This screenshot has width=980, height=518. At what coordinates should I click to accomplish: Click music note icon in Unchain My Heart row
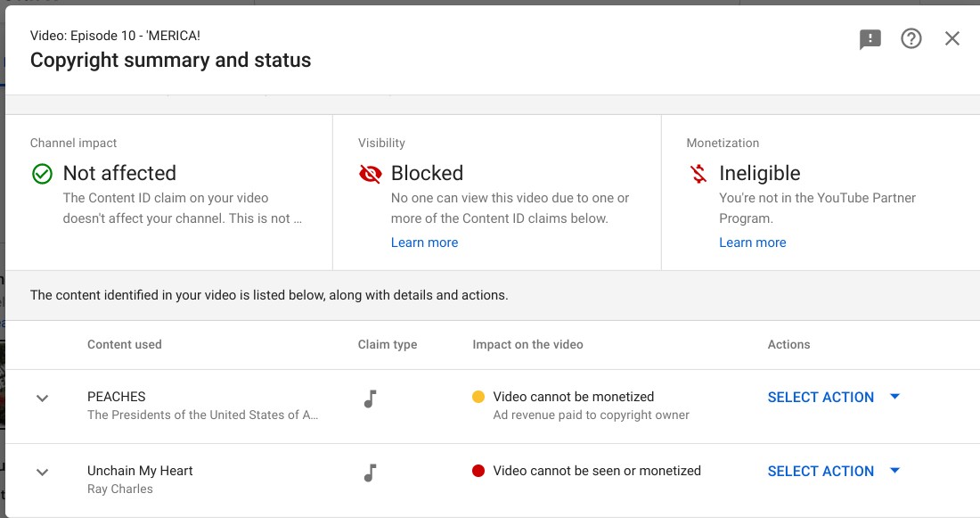(370, 473)
